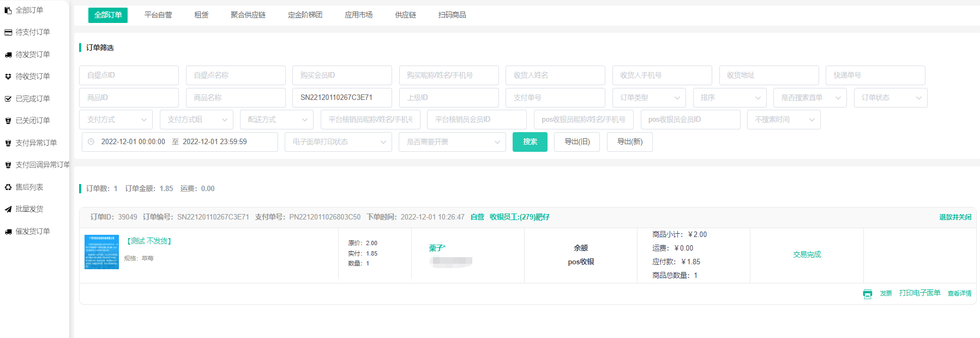Image resolution: width=980 pixels, height=338 pixels.
Task: Click the clock icon in date range field
Action: click(91, 141)
